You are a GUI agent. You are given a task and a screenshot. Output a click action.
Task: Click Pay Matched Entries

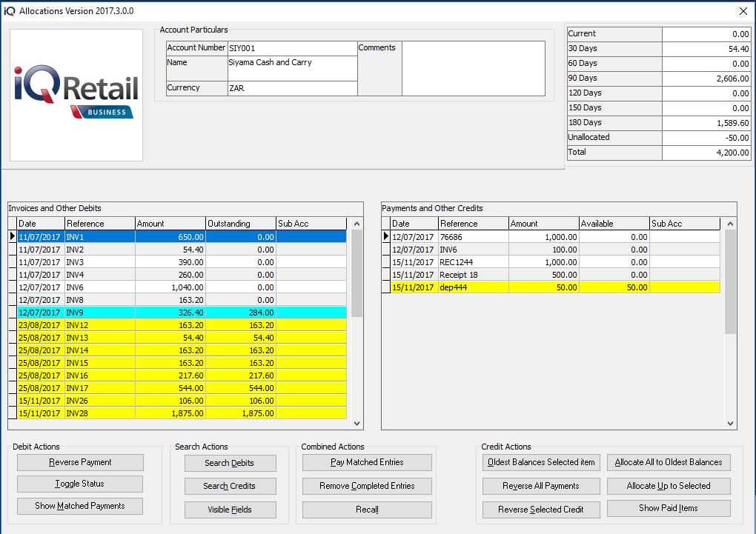click(x=367, y=462)
